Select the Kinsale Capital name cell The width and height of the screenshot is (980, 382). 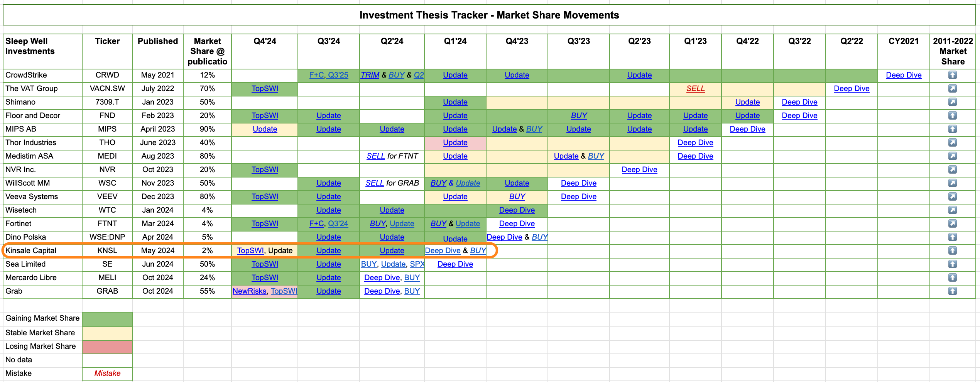point(42,250)
